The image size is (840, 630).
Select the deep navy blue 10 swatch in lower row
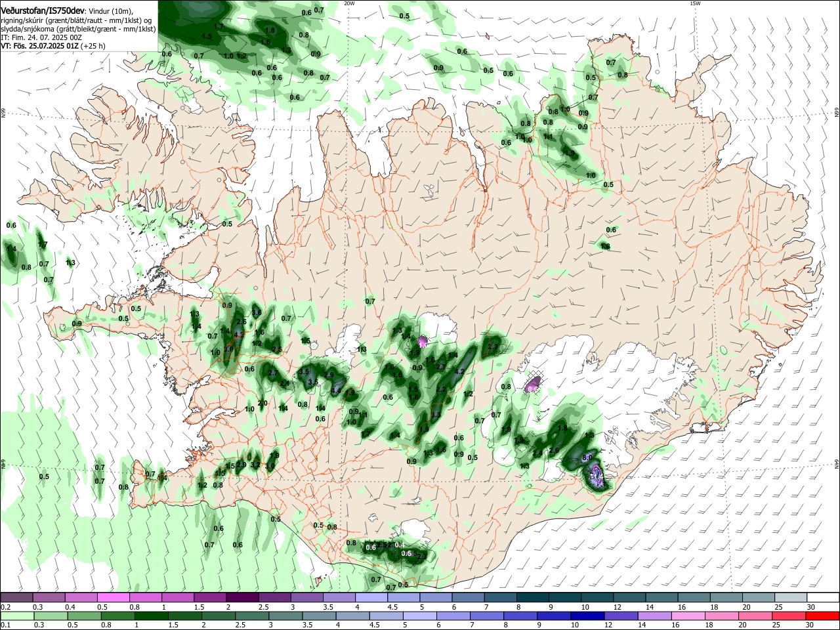(x=587, y=616)
